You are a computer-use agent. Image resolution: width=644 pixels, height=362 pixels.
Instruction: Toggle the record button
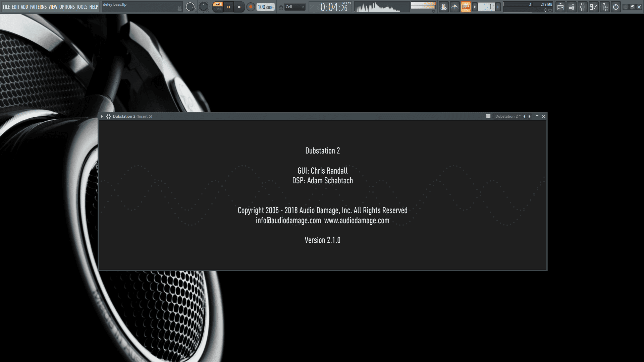(x=251, y=7)
